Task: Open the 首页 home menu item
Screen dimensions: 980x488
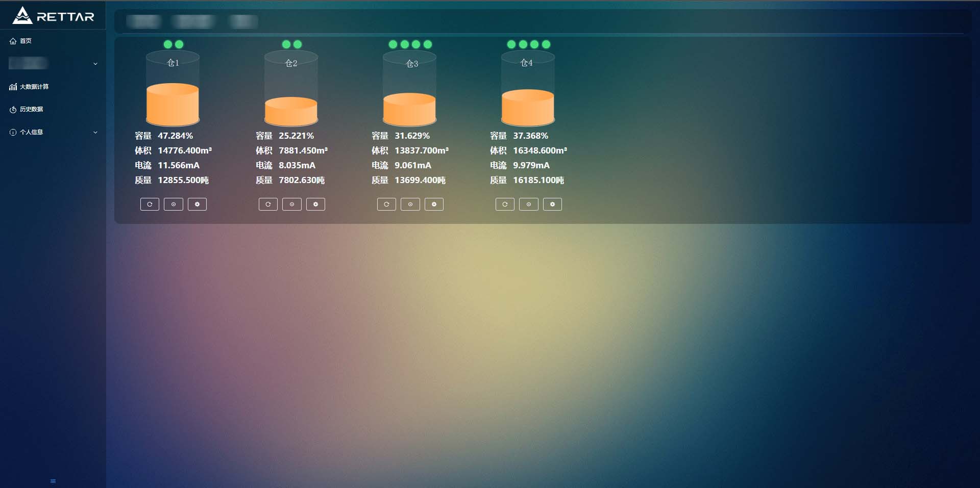Action: 26,41
